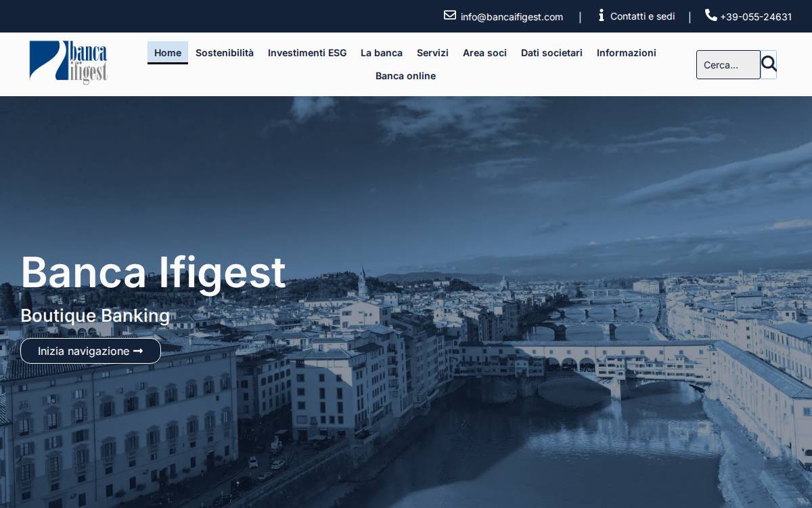Open the Servizi menu
This screenshot has width=812, height=508.
432,53
